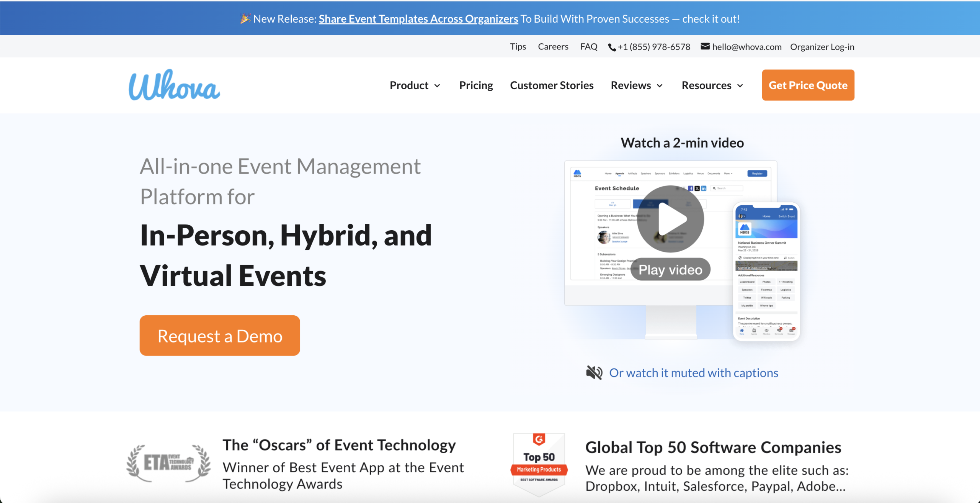Viewport: 980px width, 503px height.
Task: Click Or watch it muted with captions
Action: pyautogui.click(x=693, y=372)
